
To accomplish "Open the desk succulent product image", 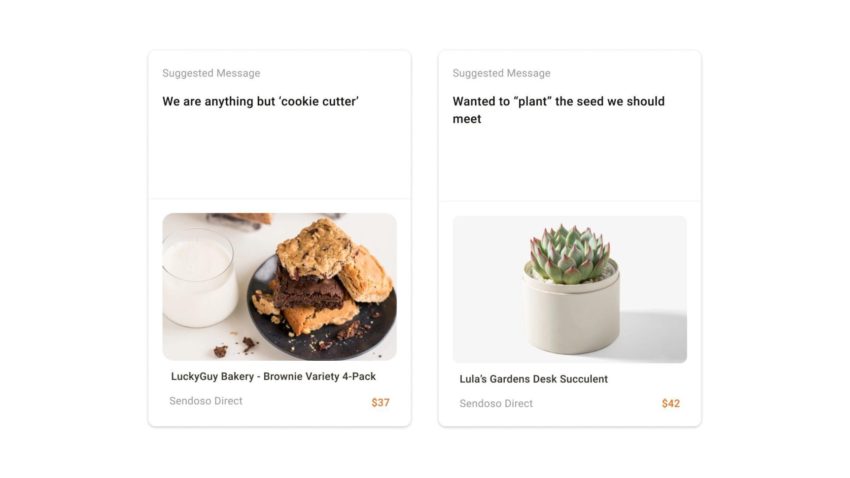I will [x=569, y=289].
